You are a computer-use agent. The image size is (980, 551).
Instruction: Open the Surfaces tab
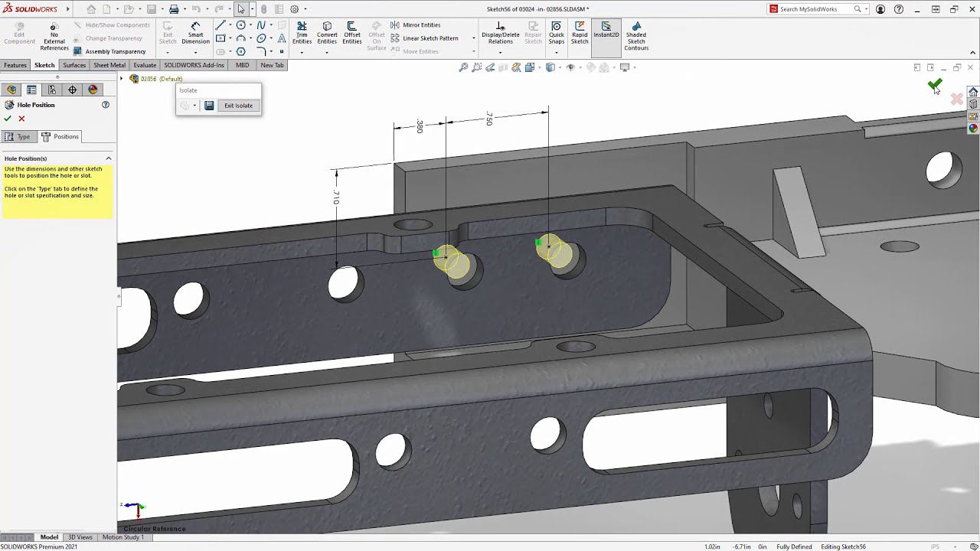74,65
